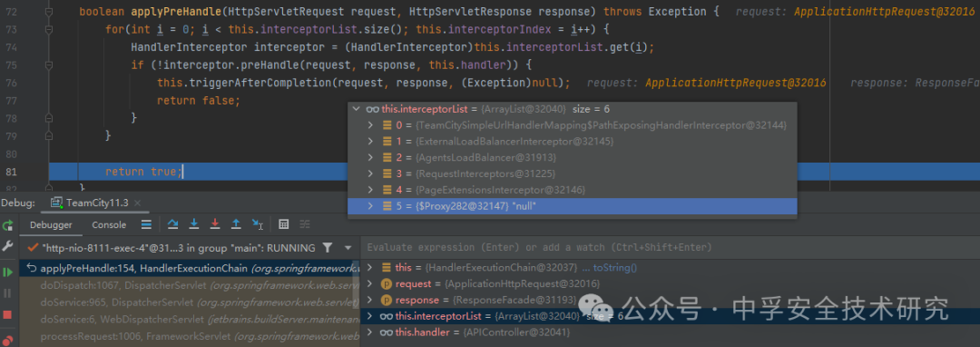
Task: Expand item 3 RequestInterceptors
Action: [371, 173]
